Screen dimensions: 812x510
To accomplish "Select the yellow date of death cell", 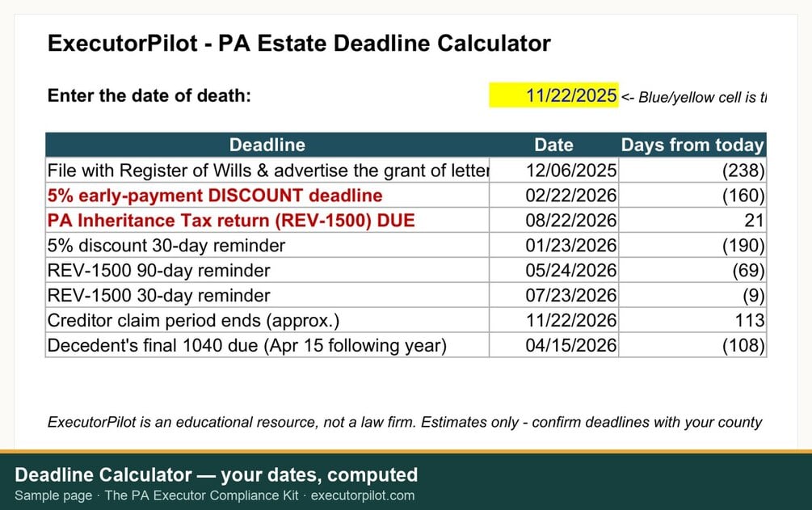I will (553, 95).
